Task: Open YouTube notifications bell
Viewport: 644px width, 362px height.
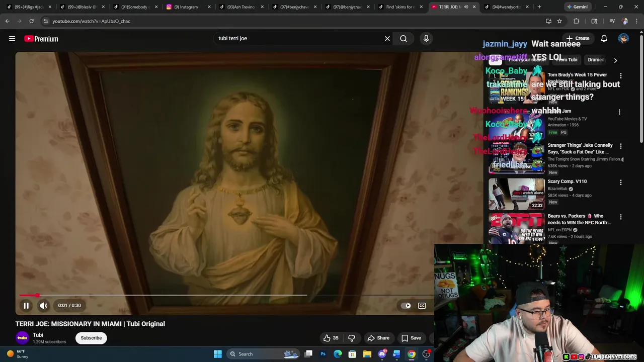Action: [x=604, y=39]
